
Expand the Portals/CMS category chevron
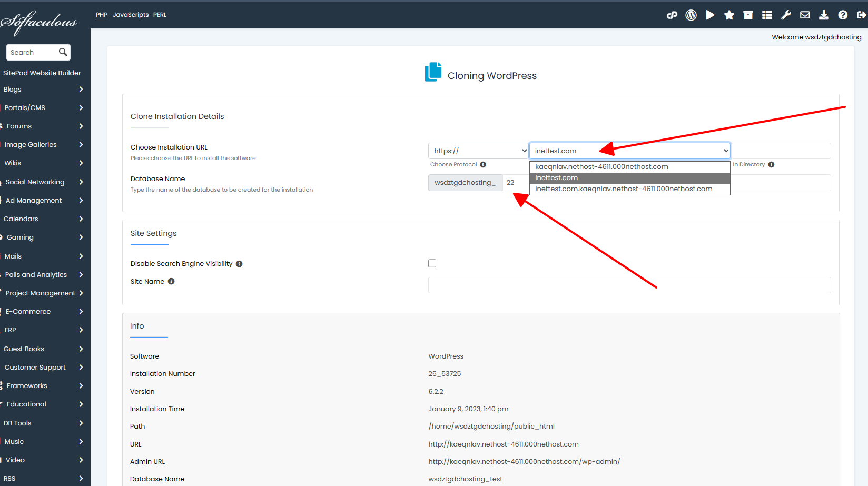tap(81, 108)
